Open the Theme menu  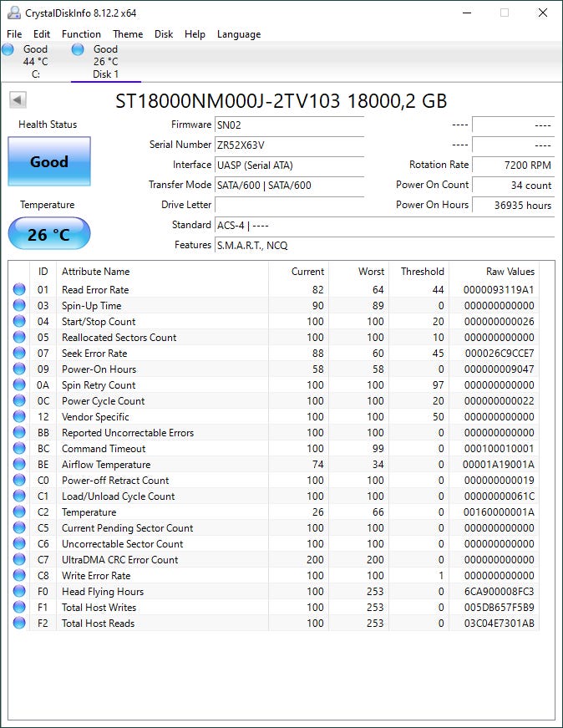[128, 34]
